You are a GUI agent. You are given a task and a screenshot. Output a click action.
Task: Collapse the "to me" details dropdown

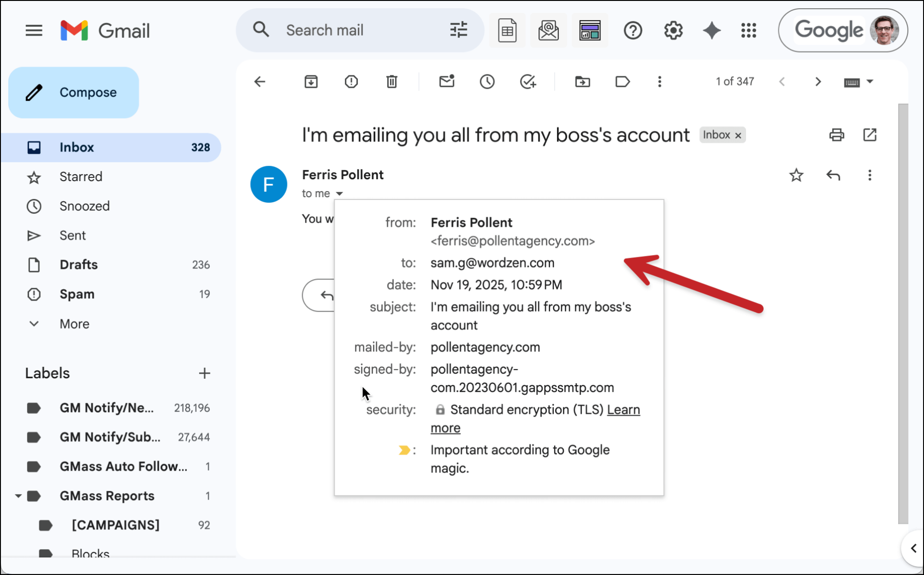(339, 194)
